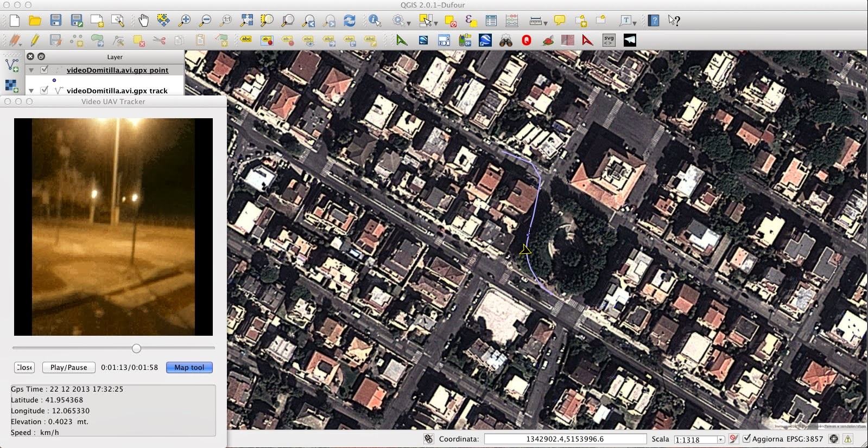Open an existing project with the folder icon

coord(35,21)
